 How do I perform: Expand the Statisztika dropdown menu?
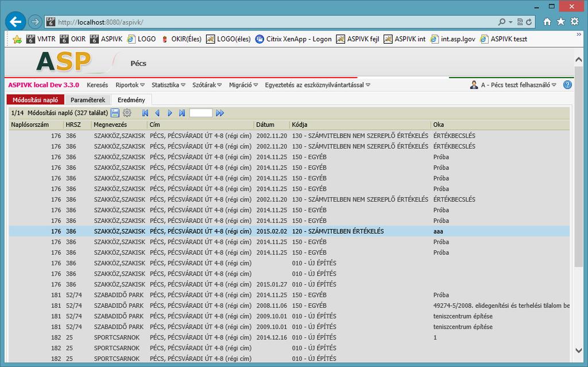(168, 85)
